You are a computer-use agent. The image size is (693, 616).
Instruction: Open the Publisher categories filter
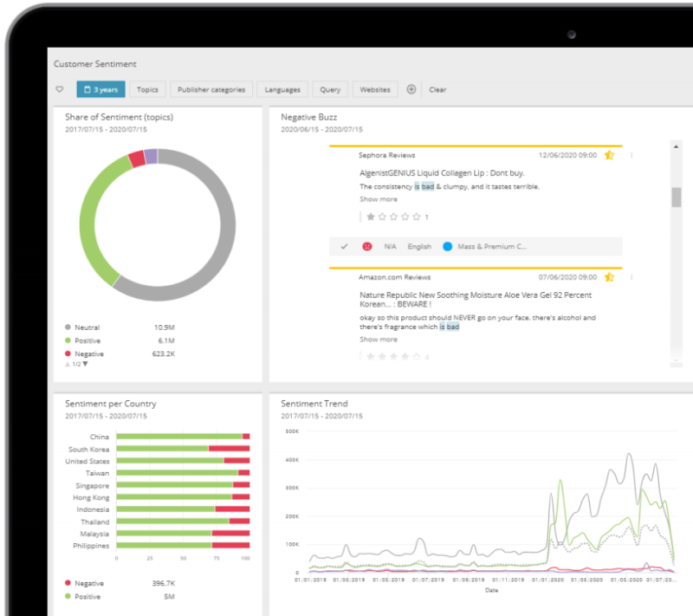click(211, 89)
